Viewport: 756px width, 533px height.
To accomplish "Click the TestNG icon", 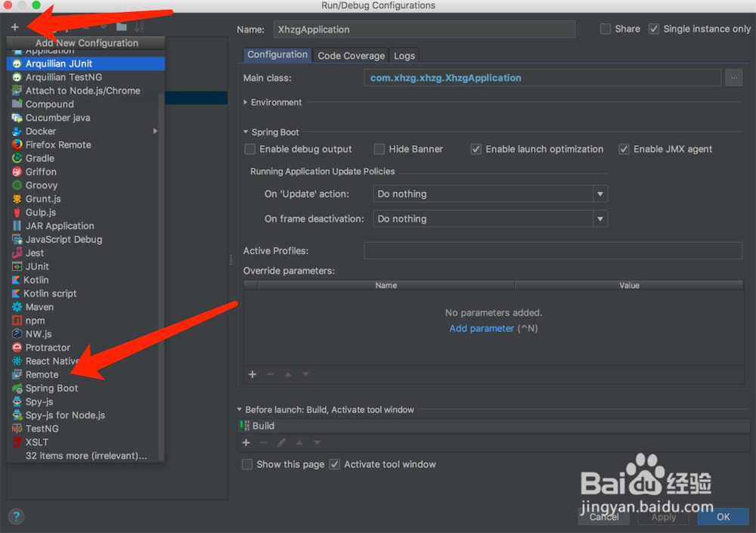I will tap(17, 429).
